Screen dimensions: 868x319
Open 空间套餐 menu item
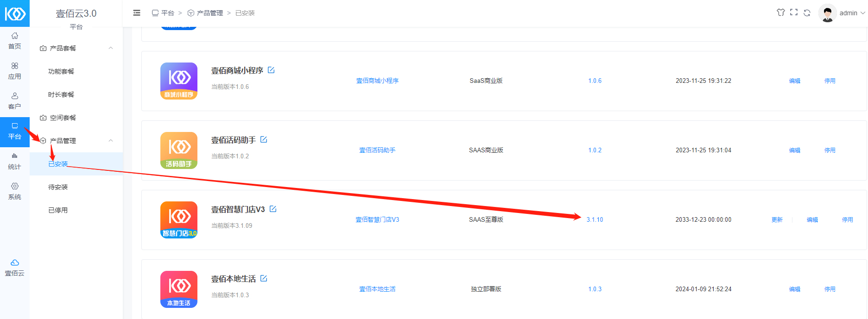tap(63, 118)
